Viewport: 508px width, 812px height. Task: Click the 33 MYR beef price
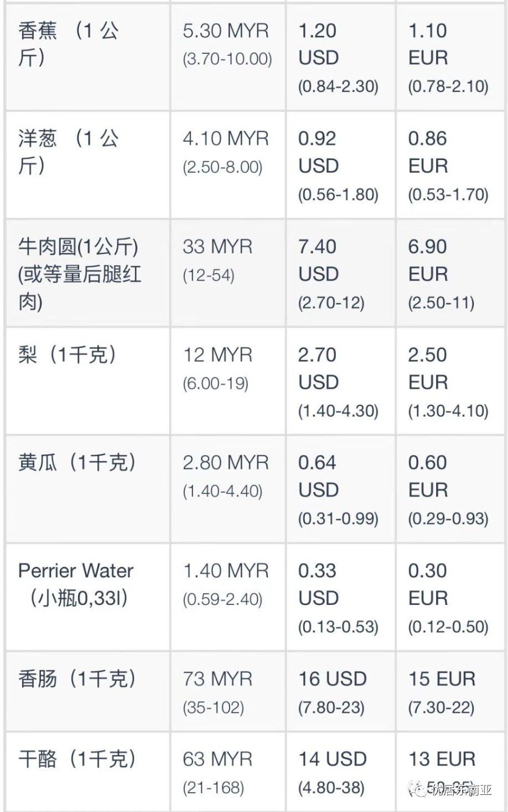pyautogui.click(x=217, y=246)
